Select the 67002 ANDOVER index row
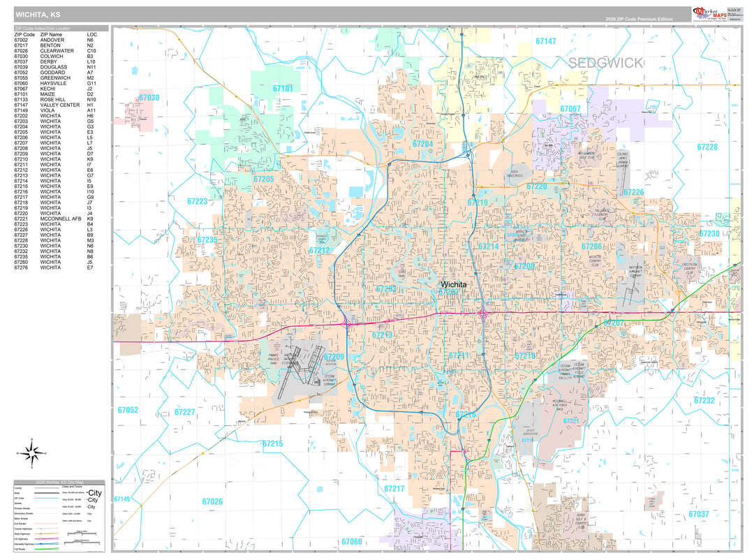This screenshot has width=754, height=560. (x=55, y=40)
